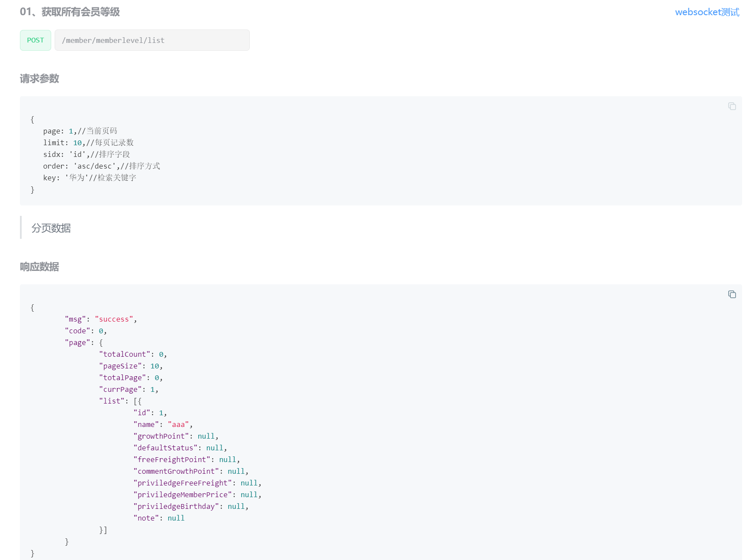
Task: Click the "code": 0 line
Action: [86, 331]
